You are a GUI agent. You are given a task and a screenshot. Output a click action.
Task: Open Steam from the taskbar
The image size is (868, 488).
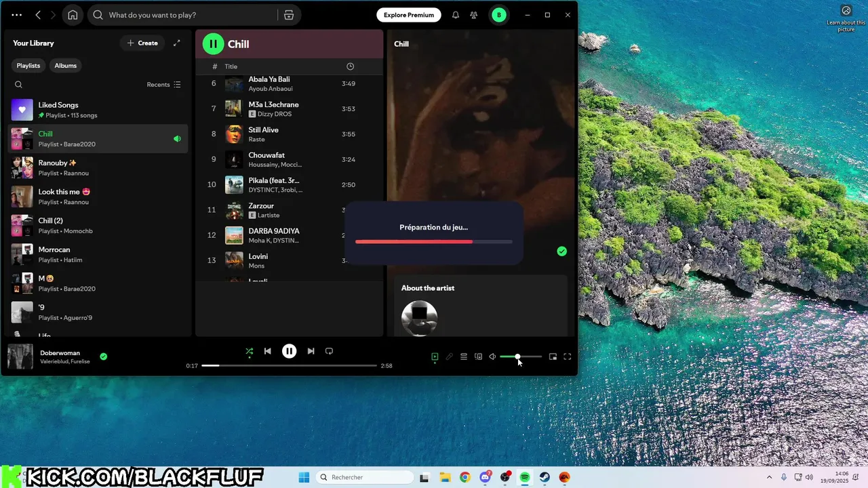tap(545, 477)
